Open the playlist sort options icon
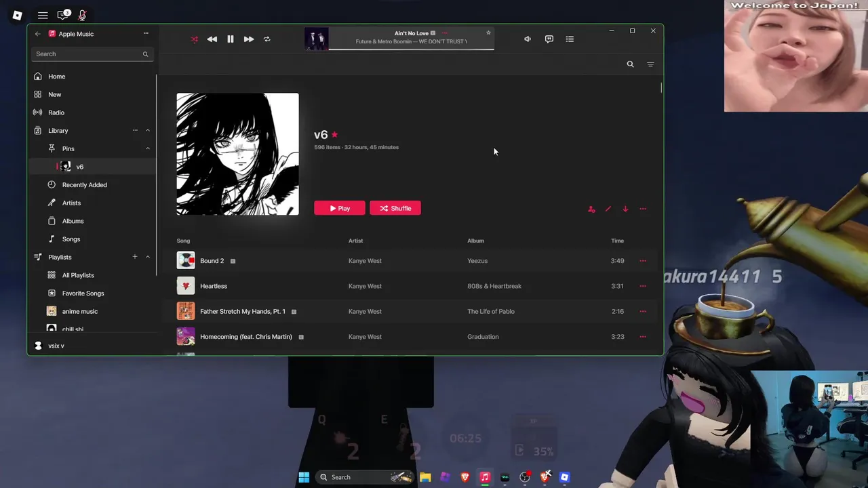 coord(650,64)
